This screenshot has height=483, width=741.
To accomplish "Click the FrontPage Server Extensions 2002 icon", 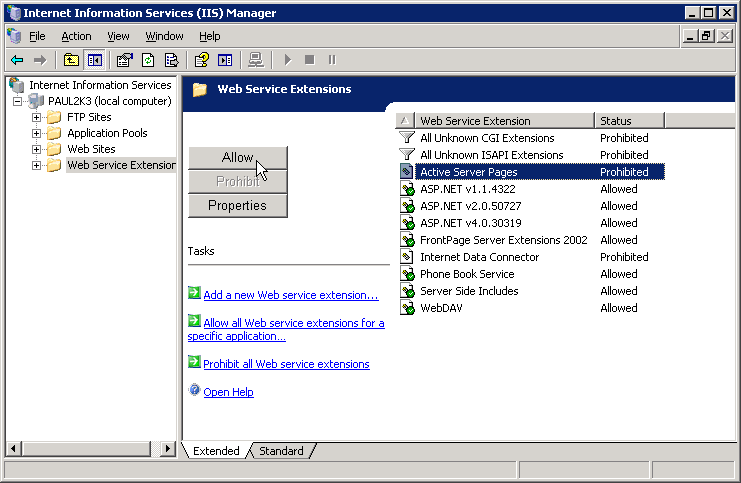I will coord(407,240).
